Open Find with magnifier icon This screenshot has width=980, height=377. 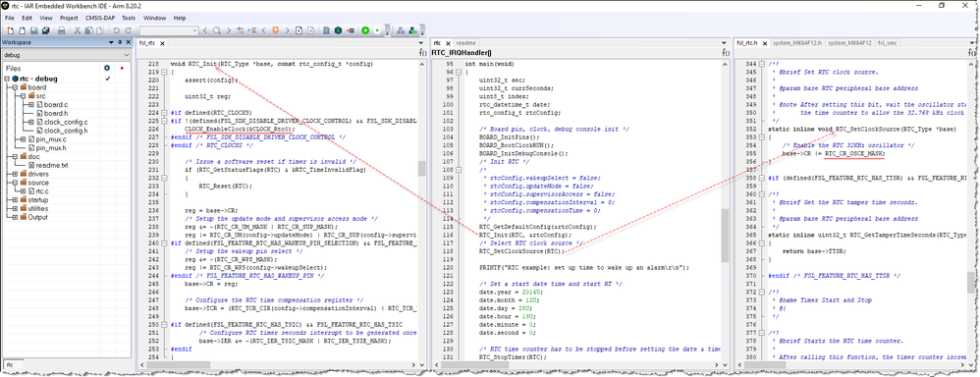216,30
